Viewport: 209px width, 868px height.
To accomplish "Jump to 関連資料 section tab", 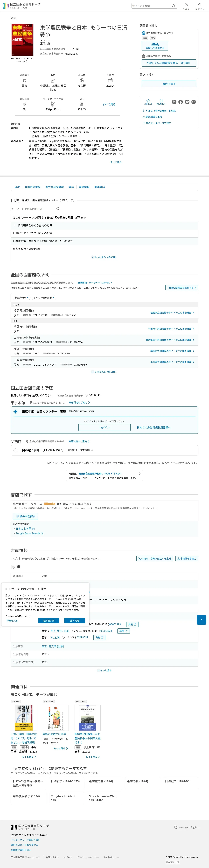I will 100,187.
